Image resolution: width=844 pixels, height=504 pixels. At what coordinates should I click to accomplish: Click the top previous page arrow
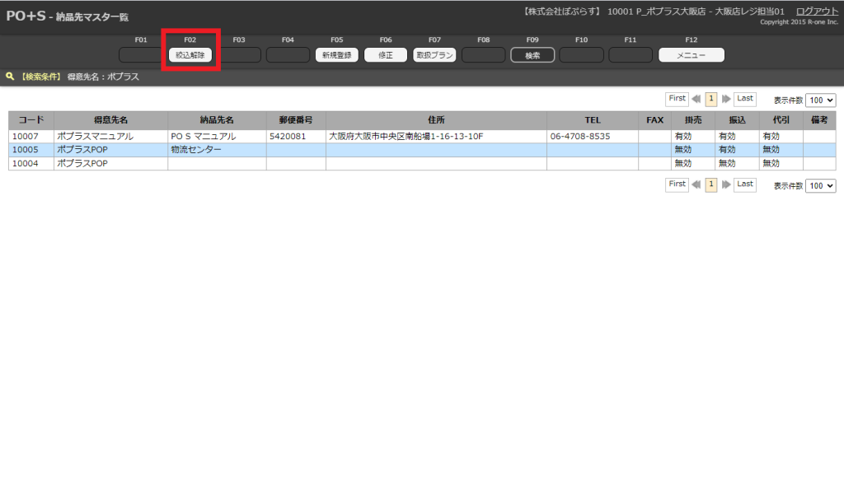click(x=696, y=99)
